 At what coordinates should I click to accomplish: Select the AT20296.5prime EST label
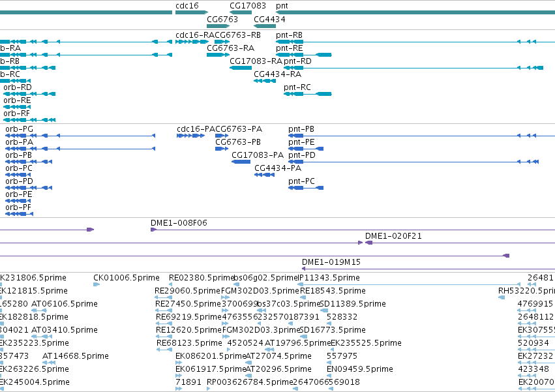pyautogui.click(x=278, y=369)
